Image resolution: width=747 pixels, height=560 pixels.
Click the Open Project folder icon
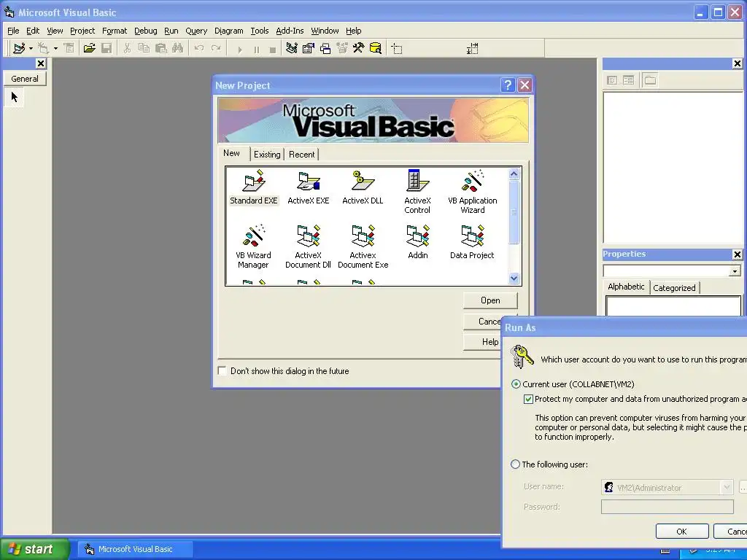[90, 49]
